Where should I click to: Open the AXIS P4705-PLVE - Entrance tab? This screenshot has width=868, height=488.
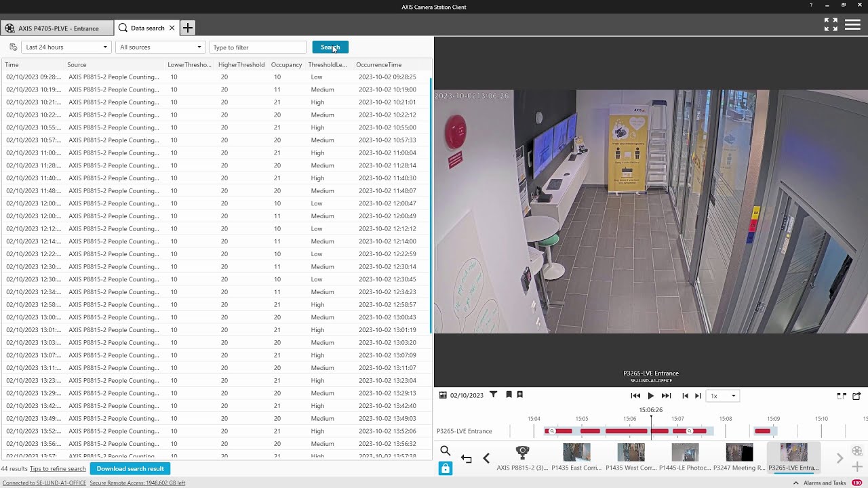57,28
